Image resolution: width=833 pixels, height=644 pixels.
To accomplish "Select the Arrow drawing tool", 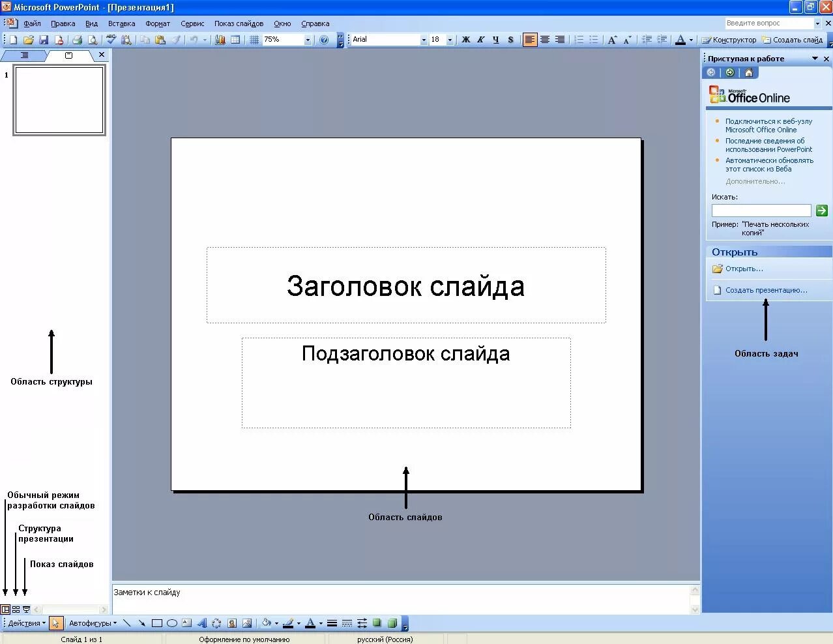I will 141,623.
